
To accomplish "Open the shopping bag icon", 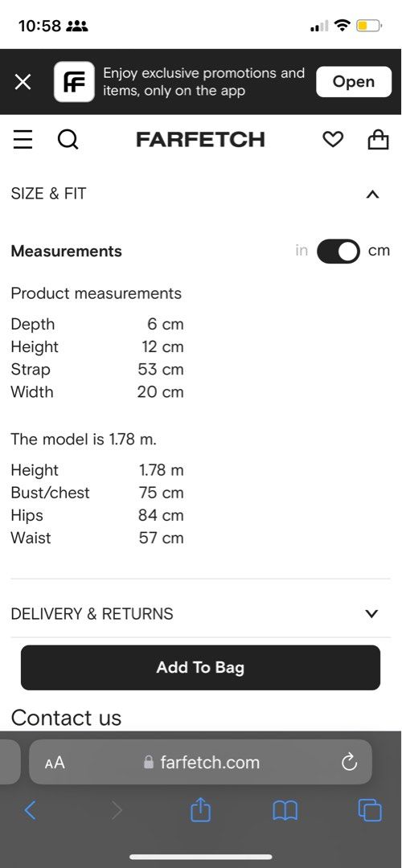I will pyautogui.click(x=378, y=140).
